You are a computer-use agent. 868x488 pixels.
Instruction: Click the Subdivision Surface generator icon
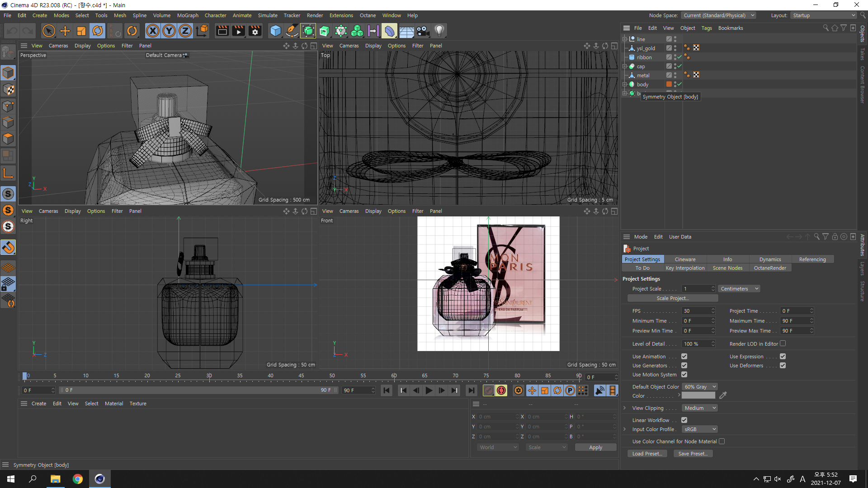click(x=308, y=31)
